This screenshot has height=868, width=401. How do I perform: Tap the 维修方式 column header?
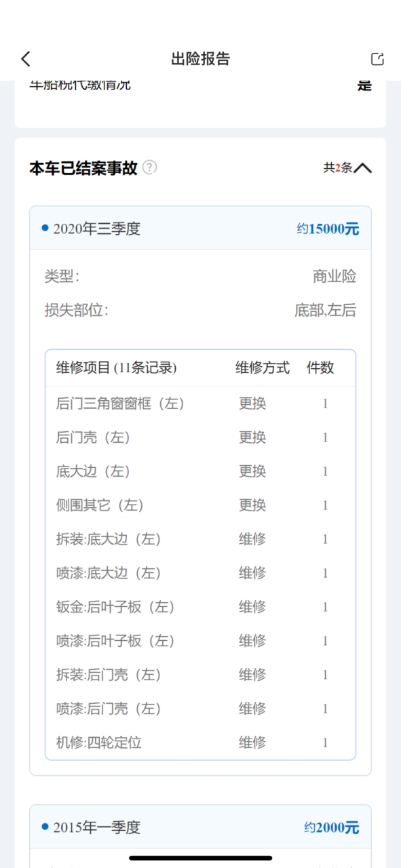click(x=263, y=368)
